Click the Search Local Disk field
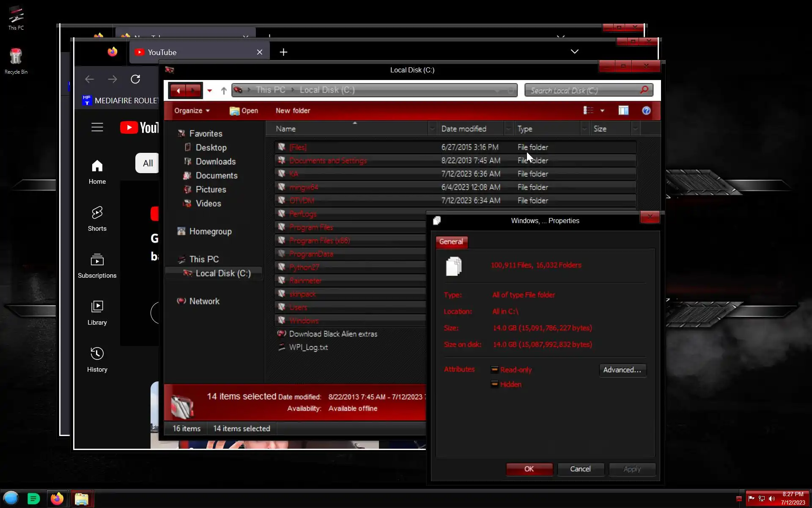This screenshot has height=508, width=812. [x=584, y=90]
